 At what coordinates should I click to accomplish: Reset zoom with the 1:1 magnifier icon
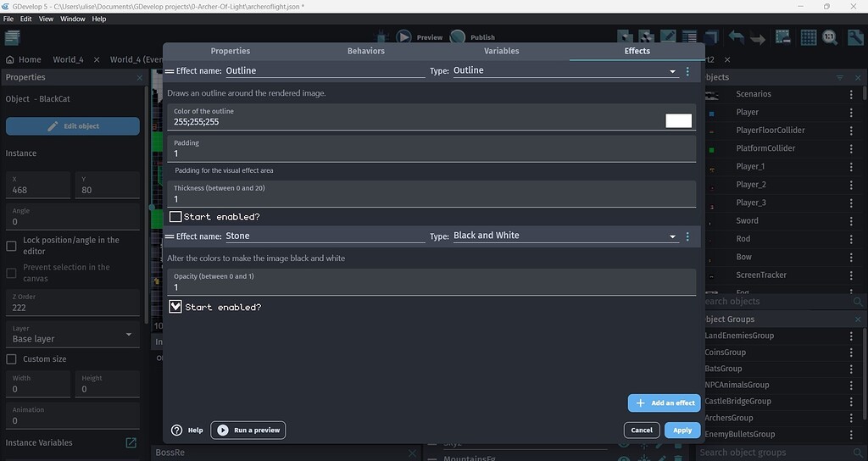(829, 37)
